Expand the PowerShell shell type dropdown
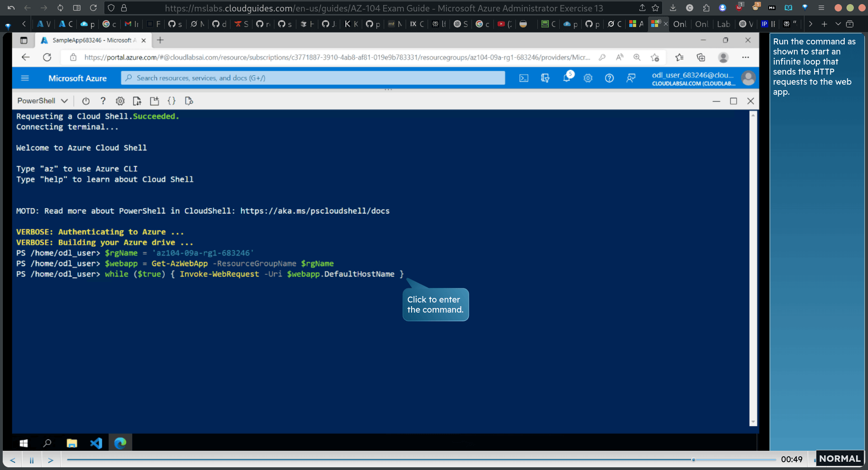 [43, 101]
